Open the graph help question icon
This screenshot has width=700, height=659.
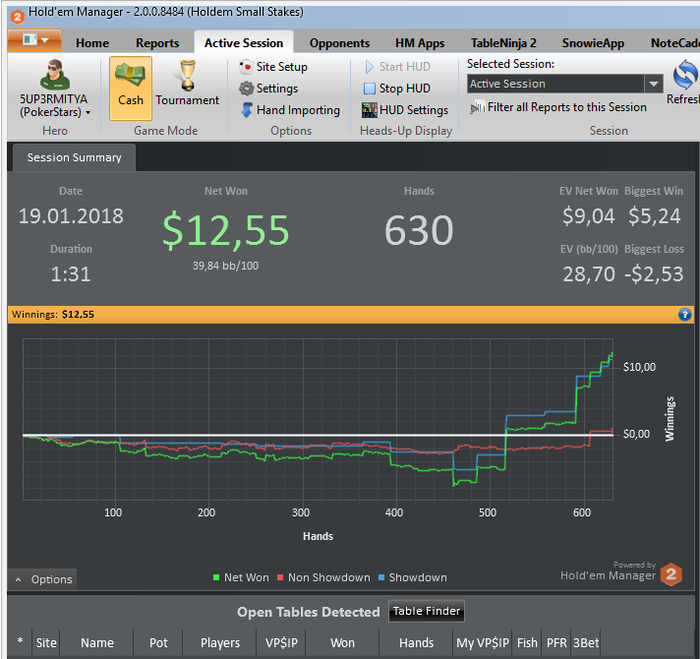click(685, 315)
